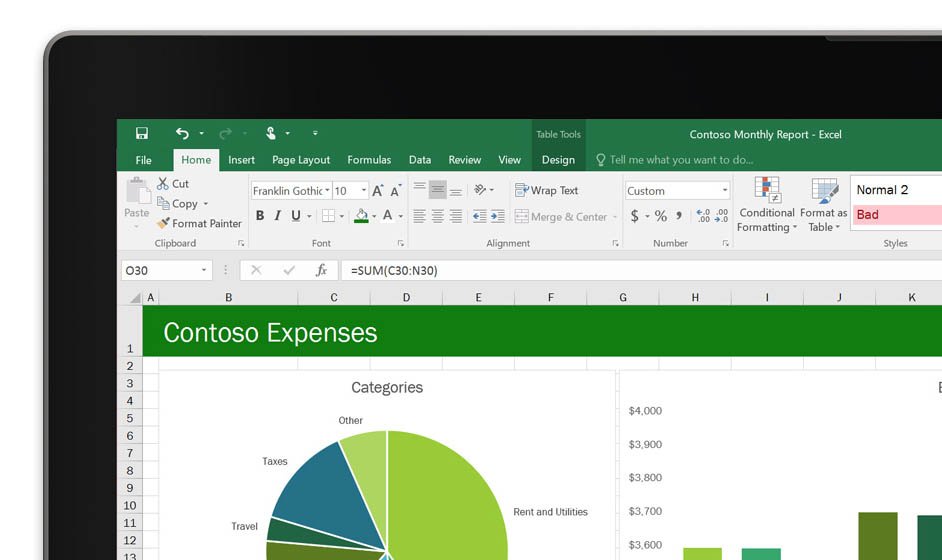The width and height of the screenshot is (942, 560).
Task: Click Align Right icon
Action: tap(456, 216)
